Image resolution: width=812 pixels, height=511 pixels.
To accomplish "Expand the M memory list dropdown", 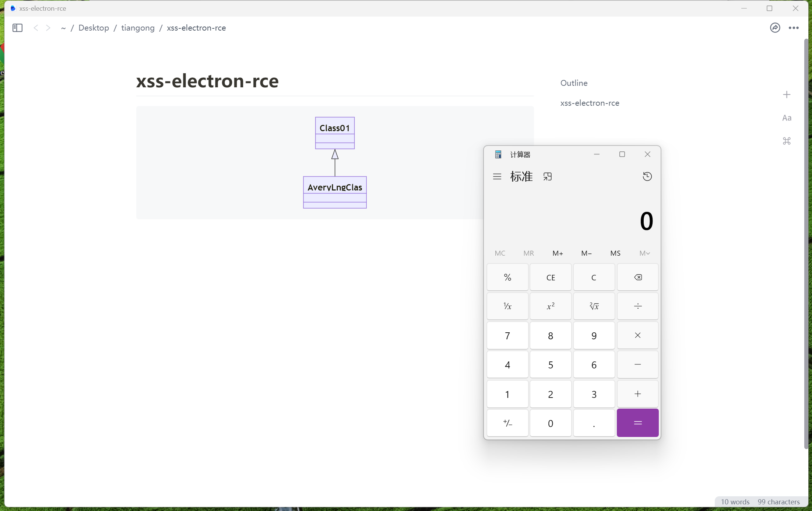I will click(x=644, y=253).
